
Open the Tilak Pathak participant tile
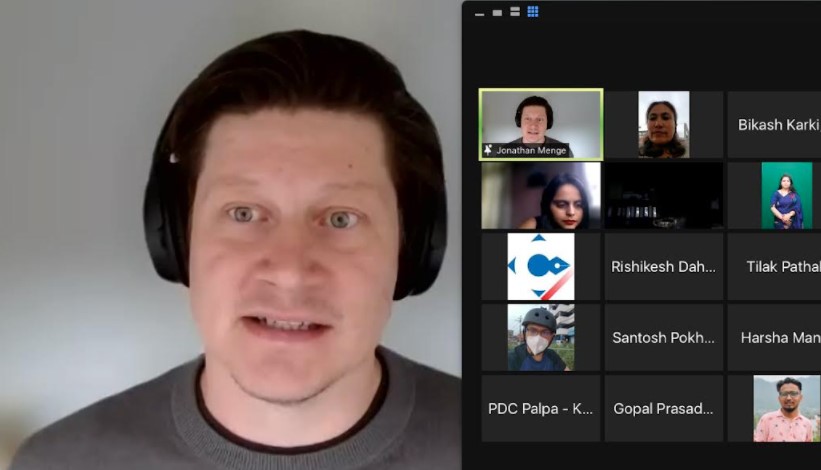[776, 267]
